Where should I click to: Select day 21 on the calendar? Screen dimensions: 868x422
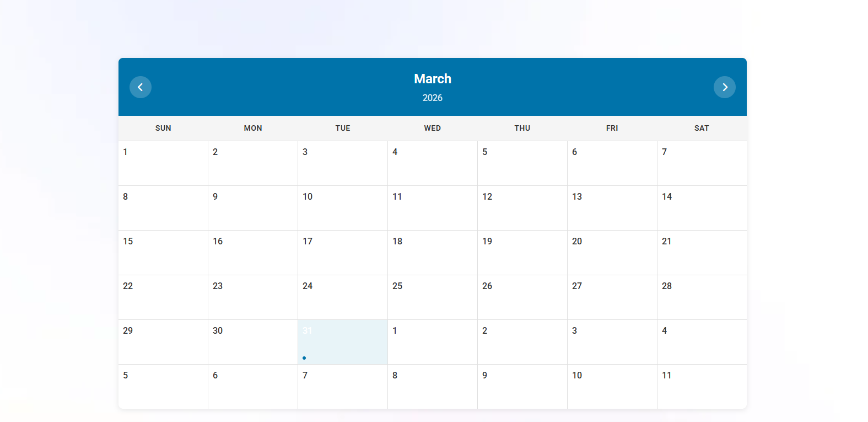point(702,253)
